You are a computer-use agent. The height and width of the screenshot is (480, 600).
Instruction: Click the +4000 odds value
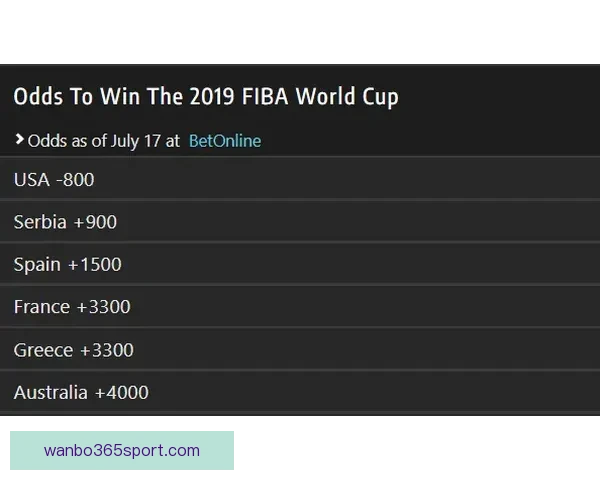click(x=121, y=392)
